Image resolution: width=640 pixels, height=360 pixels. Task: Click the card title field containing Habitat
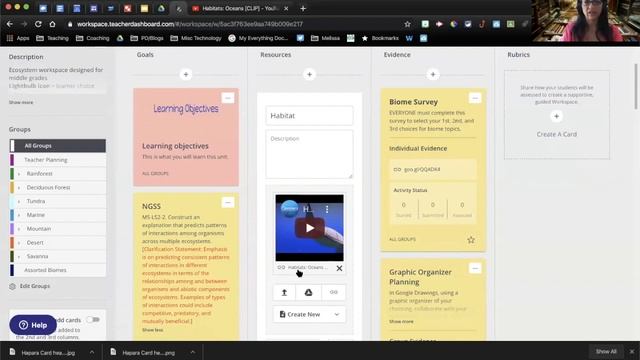[309, 116]
